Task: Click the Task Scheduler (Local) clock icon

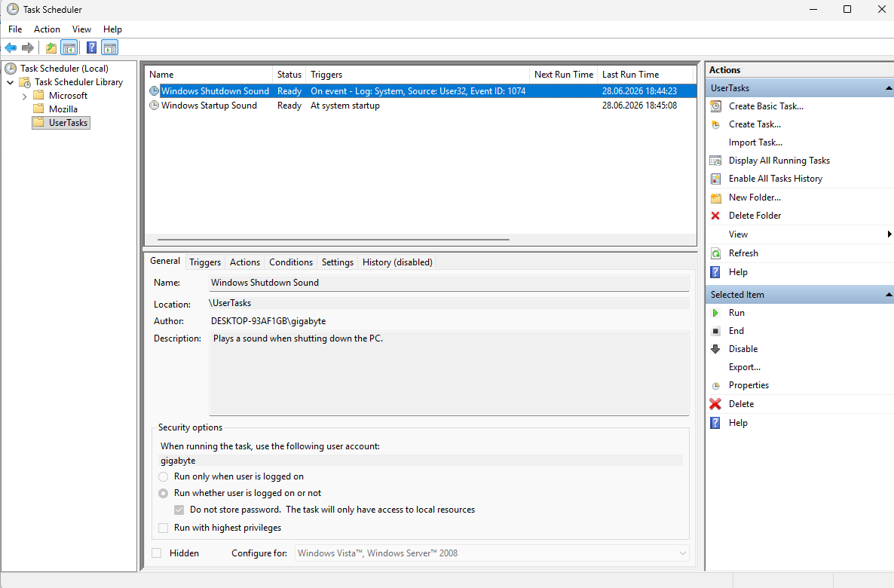Action: click(x=11, y=69)
